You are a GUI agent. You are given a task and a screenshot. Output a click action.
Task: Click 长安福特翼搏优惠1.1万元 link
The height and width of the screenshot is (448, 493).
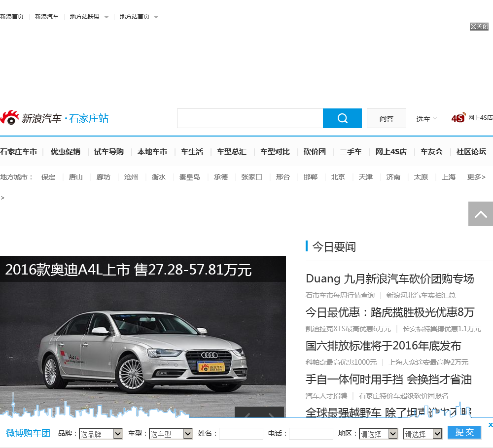pos(442,329)
